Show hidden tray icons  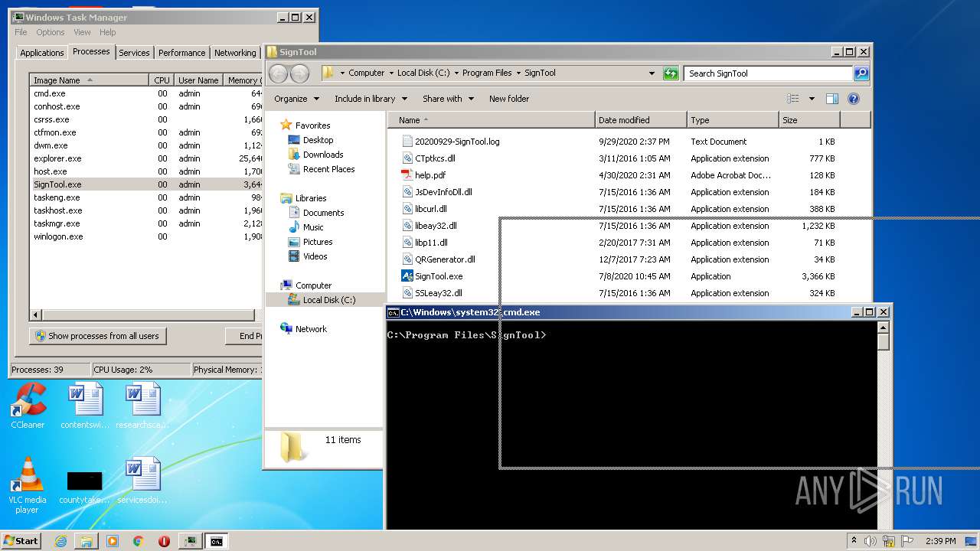854,541
